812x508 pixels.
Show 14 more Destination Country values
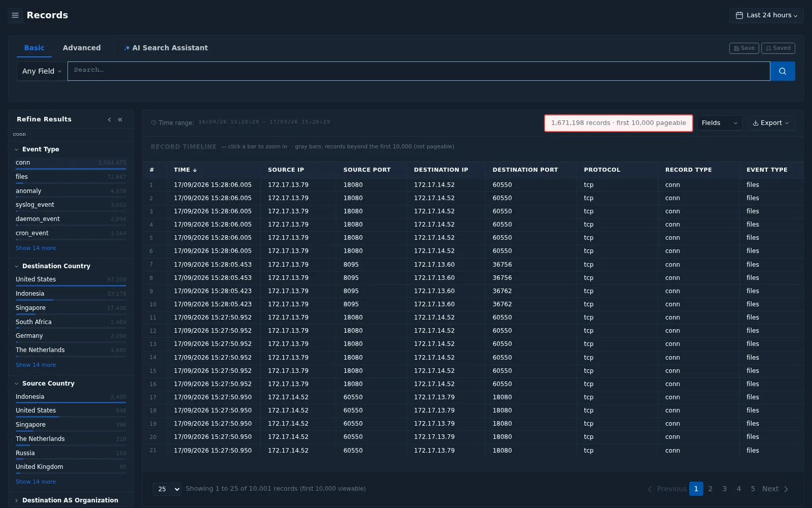click(x=36, y=365)
